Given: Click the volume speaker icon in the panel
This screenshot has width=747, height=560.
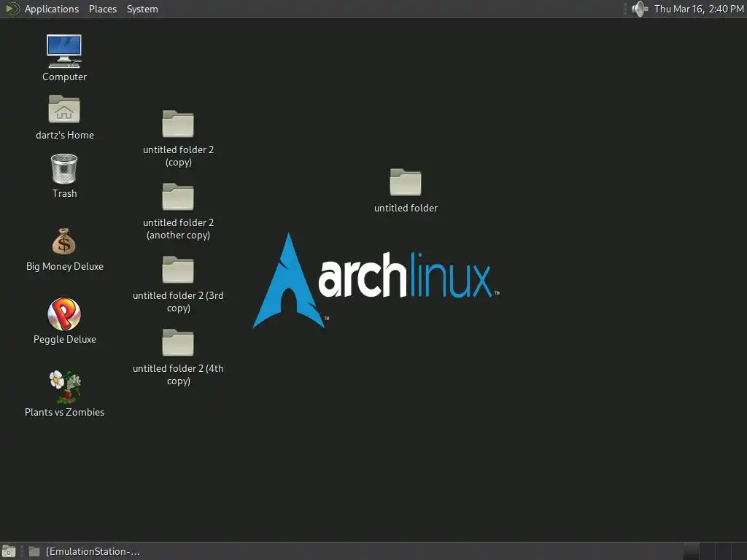Looking at the screenshot, I should point(639,9).
